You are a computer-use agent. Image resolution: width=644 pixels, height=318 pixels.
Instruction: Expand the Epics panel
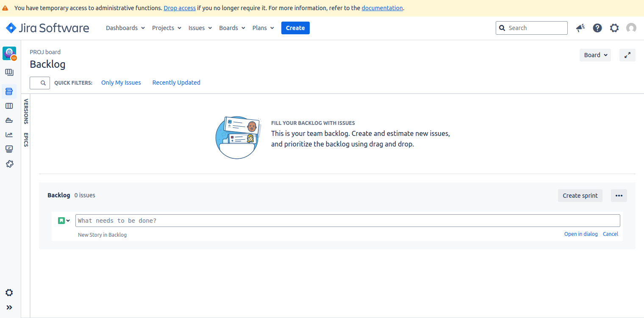coord(26,140)
